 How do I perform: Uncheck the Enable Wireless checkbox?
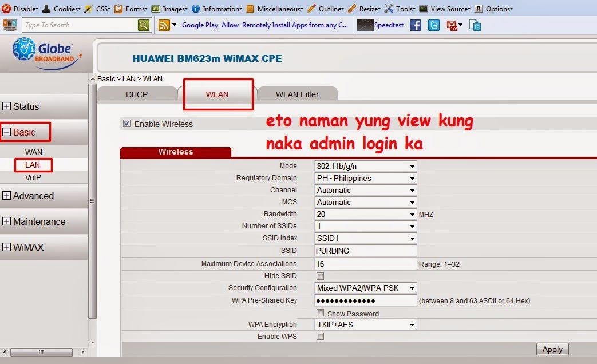126,124
